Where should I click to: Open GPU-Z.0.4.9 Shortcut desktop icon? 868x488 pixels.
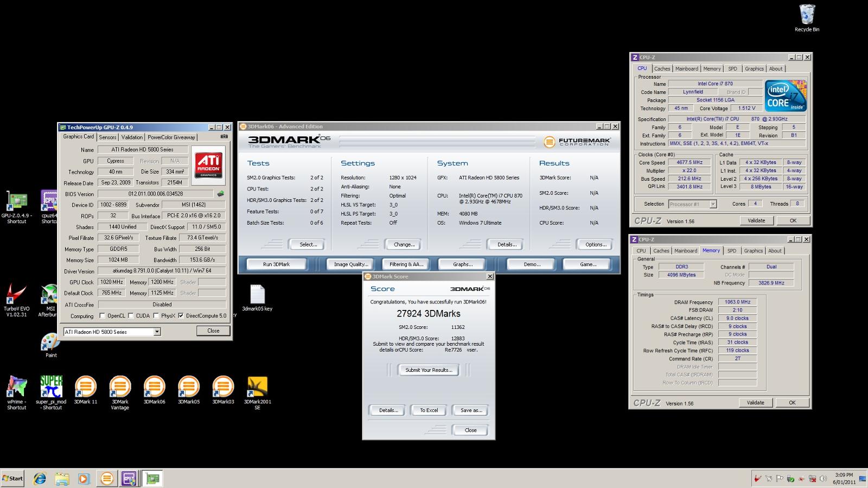point(16,207)
